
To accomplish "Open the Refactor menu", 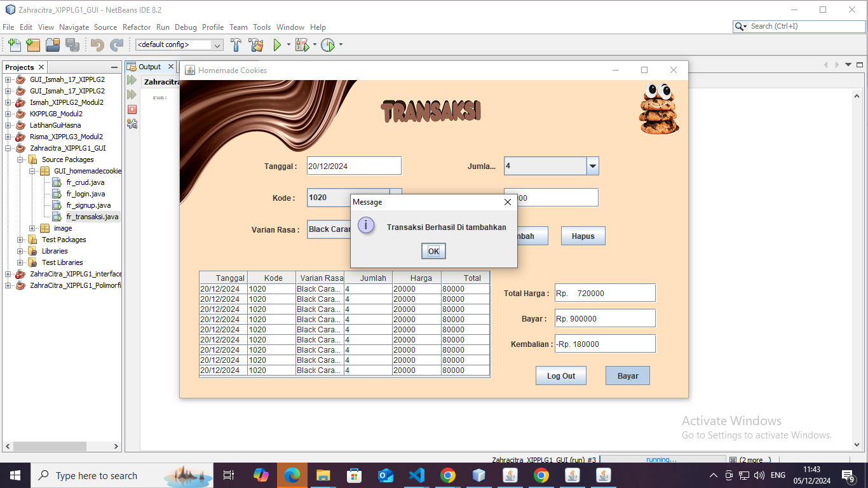I will click(137, 27).
